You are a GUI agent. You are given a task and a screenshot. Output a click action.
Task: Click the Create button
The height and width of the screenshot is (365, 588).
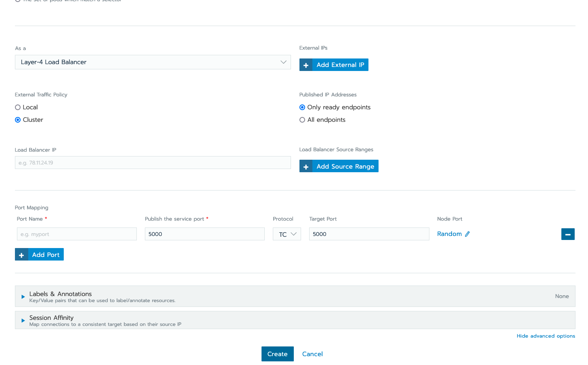point(277,354)
